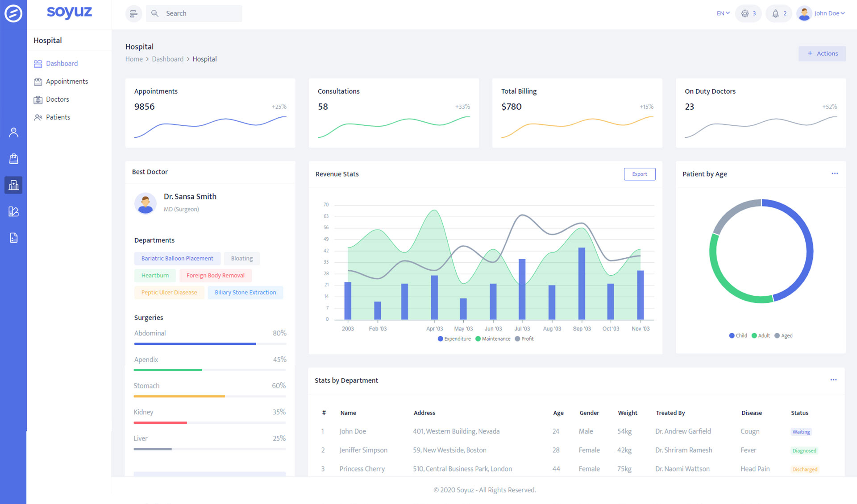Click the user profile icon in sidebar
Screen dimensions: 857x504
[x=13, y=132]
